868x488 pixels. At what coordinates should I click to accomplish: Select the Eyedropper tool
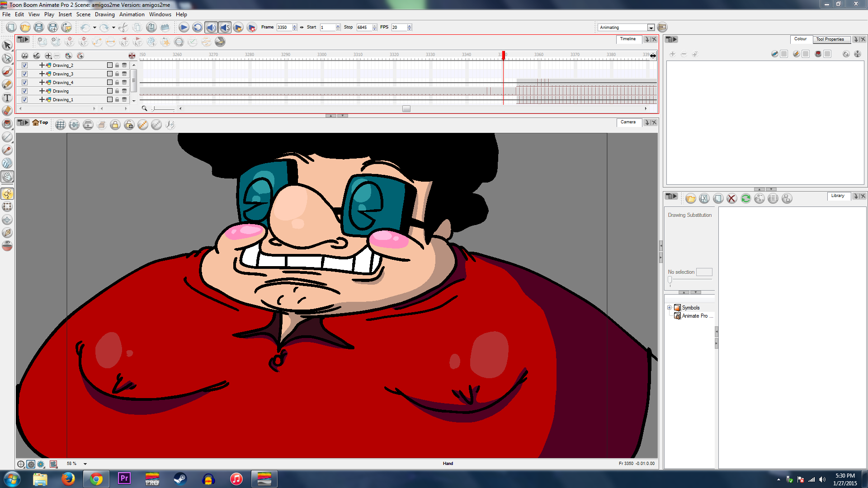(x=7, y=150)
